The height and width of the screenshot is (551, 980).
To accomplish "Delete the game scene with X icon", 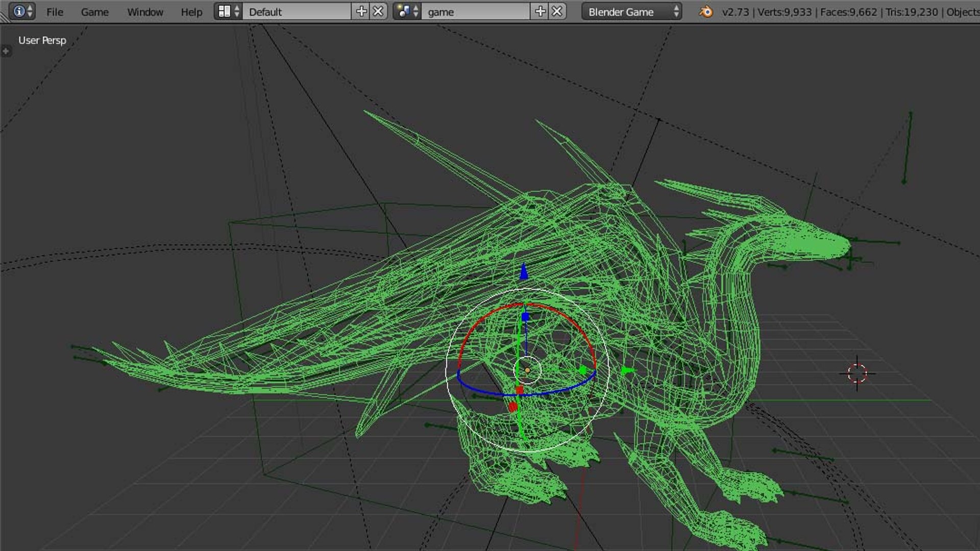I will 557,11.
